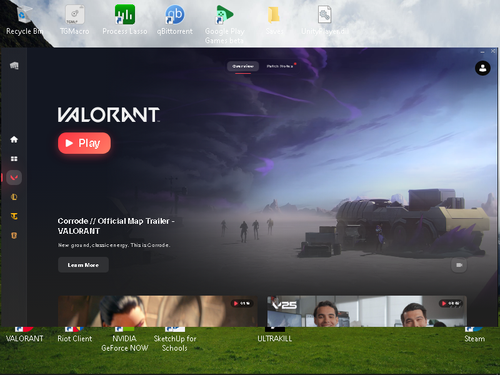Select the VALORANT desktop shortcut label
500x375 pixels.
tap(25, 339)
